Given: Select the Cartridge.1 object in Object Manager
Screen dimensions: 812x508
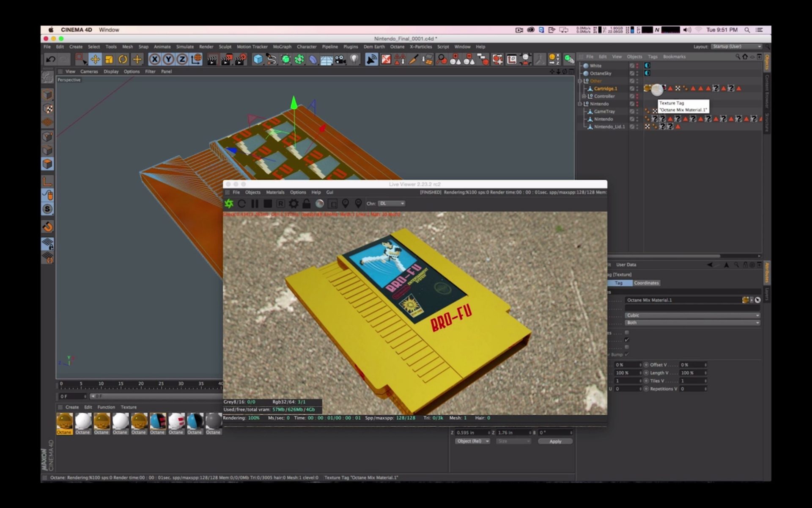Looking at the screenshot, I should [605, 88].
